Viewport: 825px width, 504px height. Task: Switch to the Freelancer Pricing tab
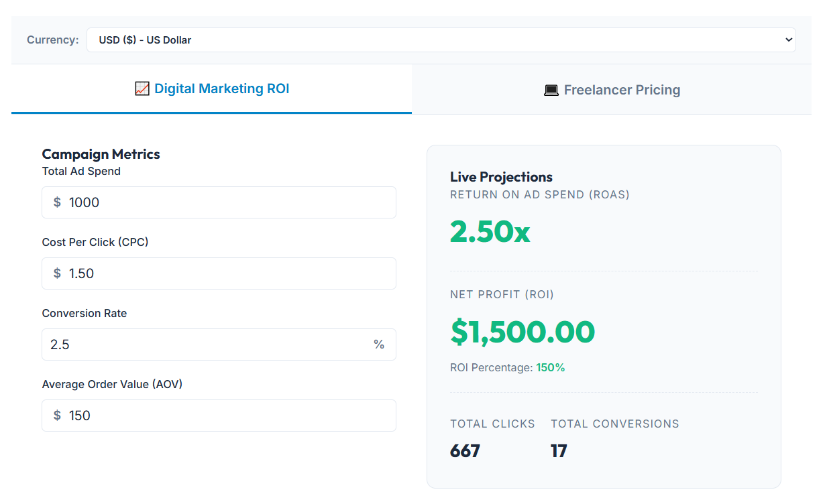point(612,89)
